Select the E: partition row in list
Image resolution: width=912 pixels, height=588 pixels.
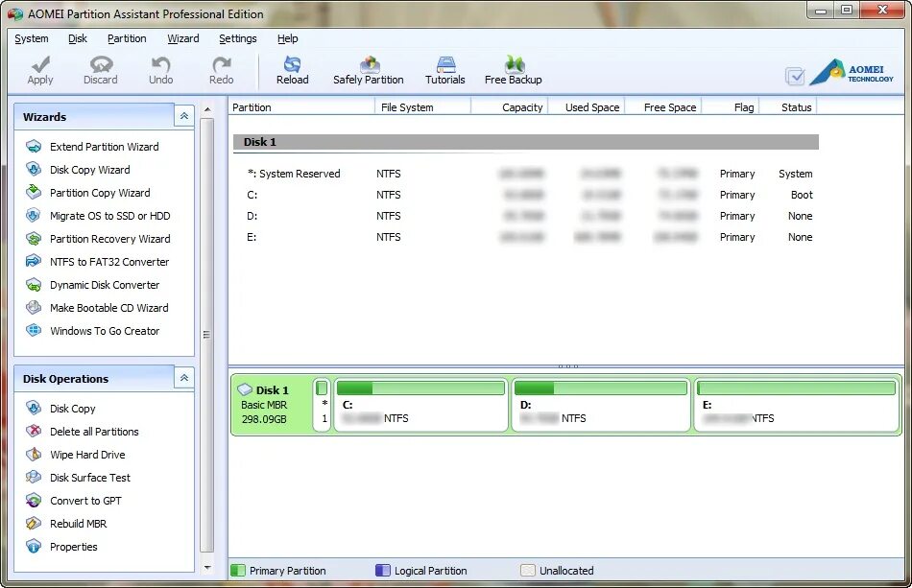[x=526, y=237]
